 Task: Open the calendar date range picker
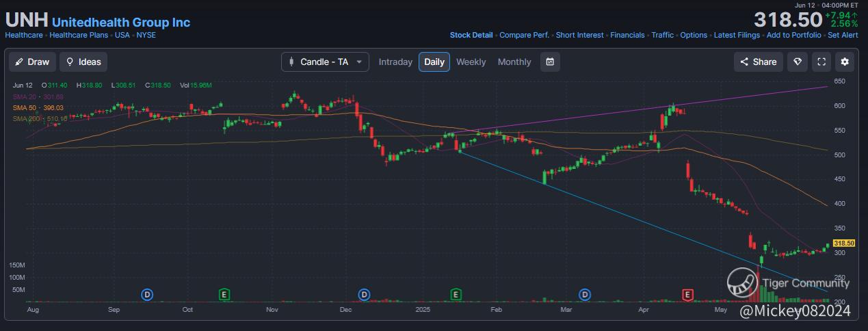(x=550, y=62)
